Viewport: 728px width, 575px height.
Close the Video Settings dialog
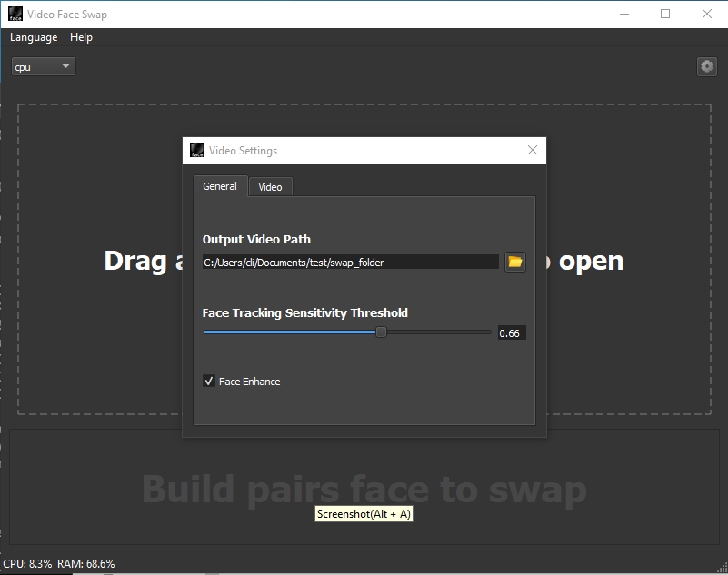(533, 151)
